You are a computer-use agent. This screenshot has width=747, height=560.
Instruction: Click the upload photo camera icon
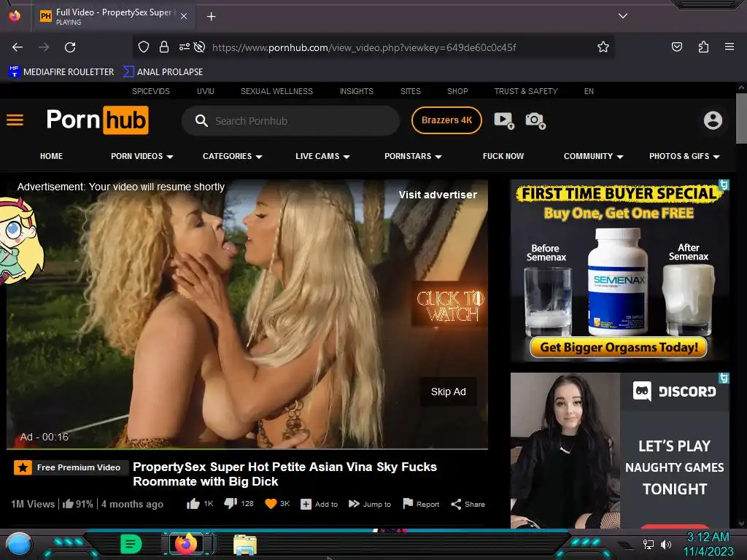(535, 120)
